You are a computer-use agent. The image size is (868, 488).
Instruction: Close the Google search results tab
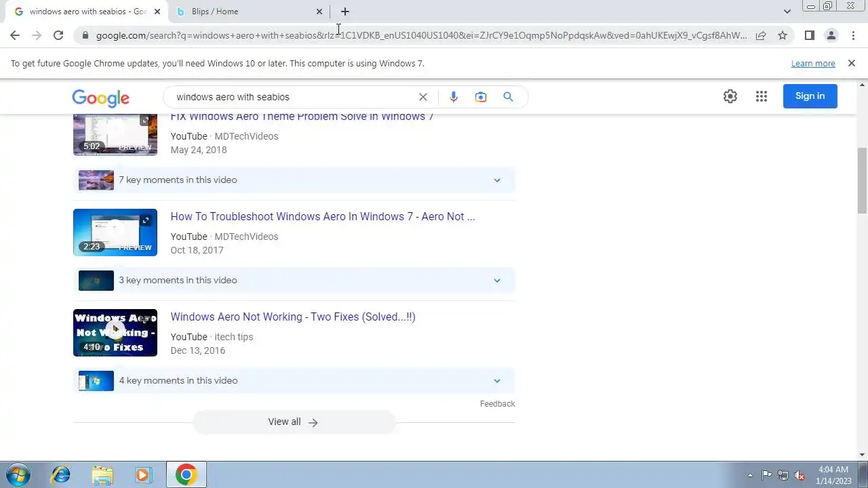pyautogui.click(x=157, y=12)
